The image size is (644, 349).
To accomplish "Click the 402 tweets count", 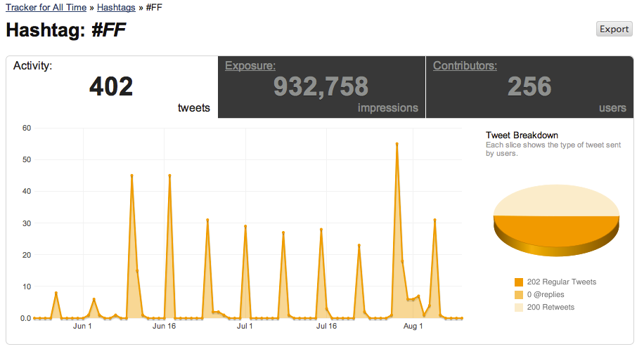I will pos(111,86).
